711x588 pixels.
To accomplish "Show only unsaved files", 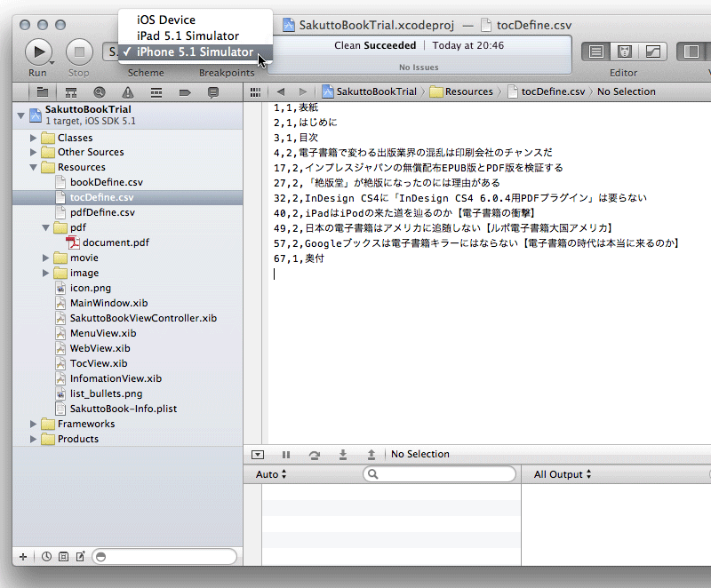I will pos(80,557).
